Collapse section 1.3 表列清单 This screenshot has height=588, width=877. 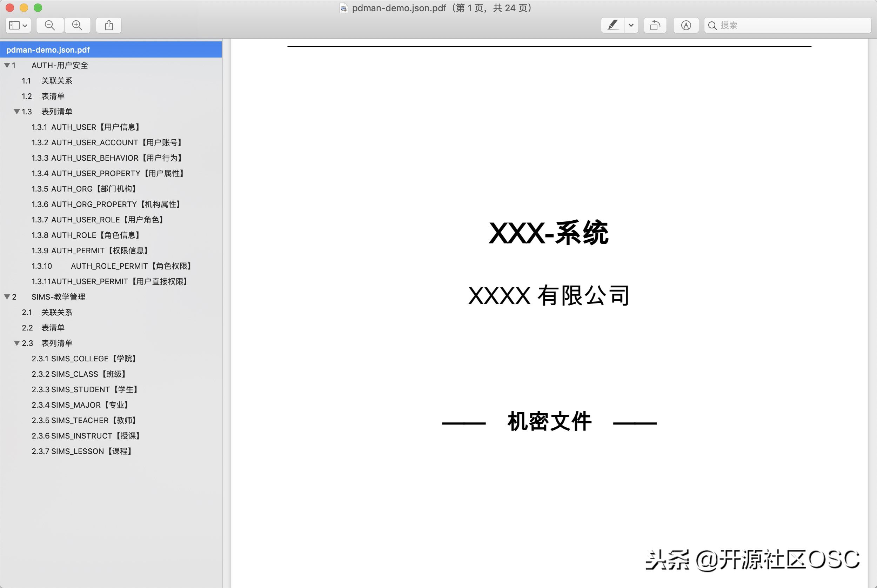click(x=17, y=111)
